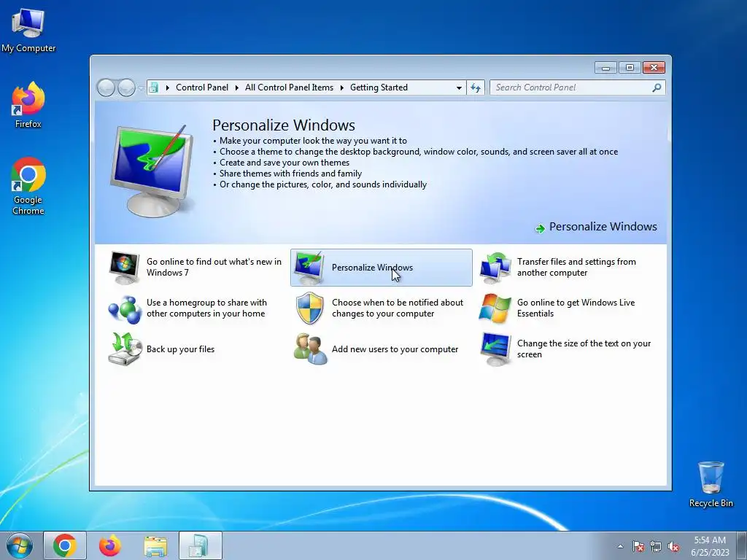Maximize the Getting Started window
747x560 pixels.
click(x=630, y=68)
